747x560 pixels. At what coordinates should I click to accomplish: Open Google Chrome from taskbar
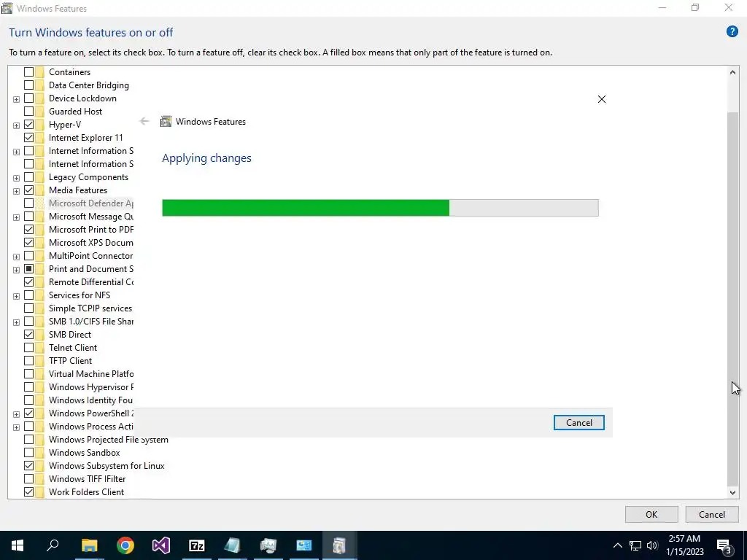(x=125, y=545)
